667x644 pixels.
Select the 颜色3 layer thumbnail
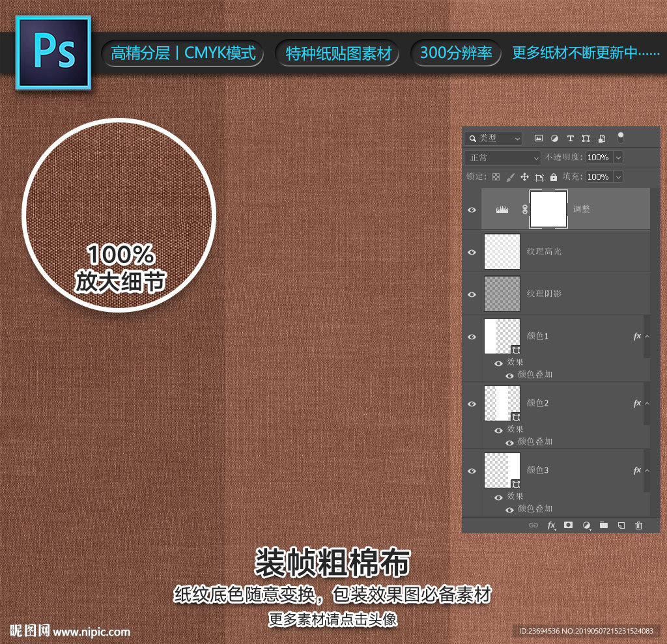click(x=502, y=470)
